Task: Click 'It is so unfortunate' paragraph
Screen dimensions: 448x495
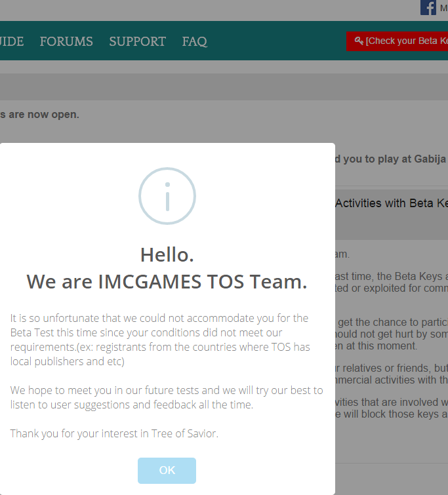Action: (160, 340)
